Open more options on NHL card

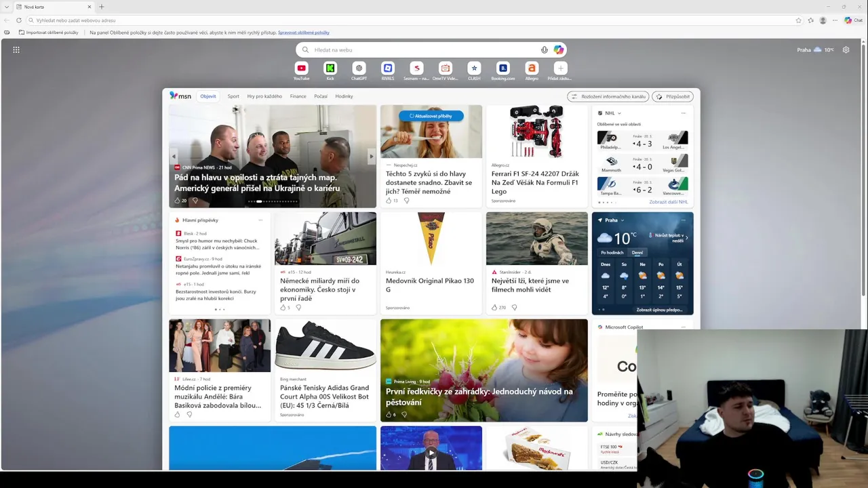(683, 113)
